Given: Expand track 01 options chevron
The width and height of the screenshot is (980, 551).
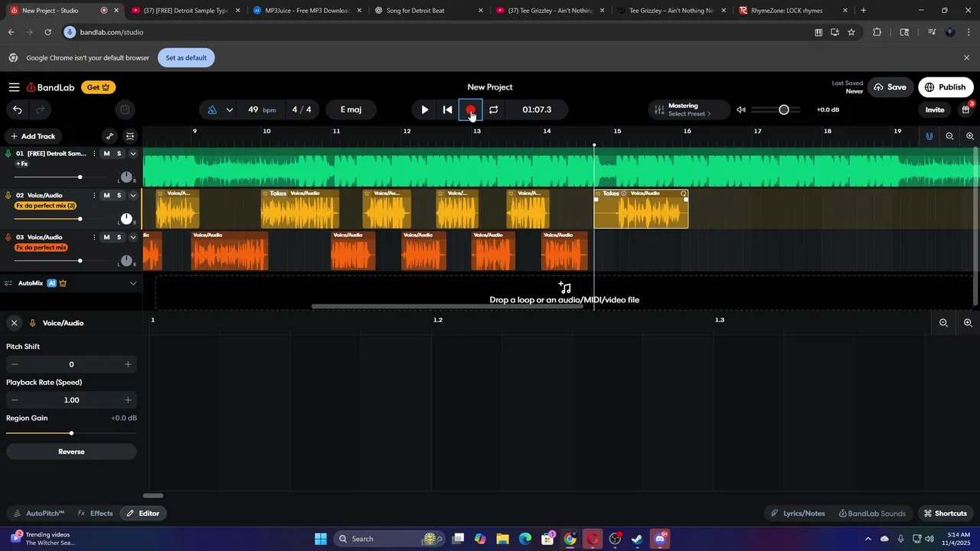Looking at the screenshot, I should point(132,154).
